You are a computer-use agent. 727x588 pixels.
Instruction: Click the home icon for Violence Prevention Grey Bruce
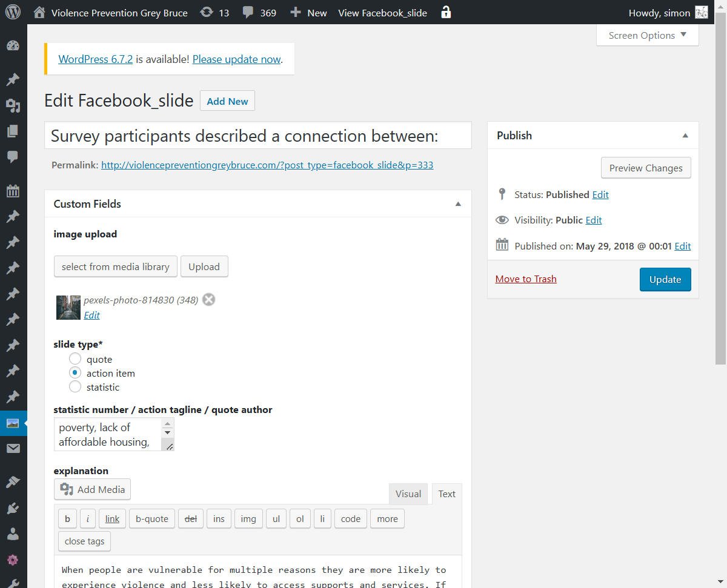[x=39, y=12]
